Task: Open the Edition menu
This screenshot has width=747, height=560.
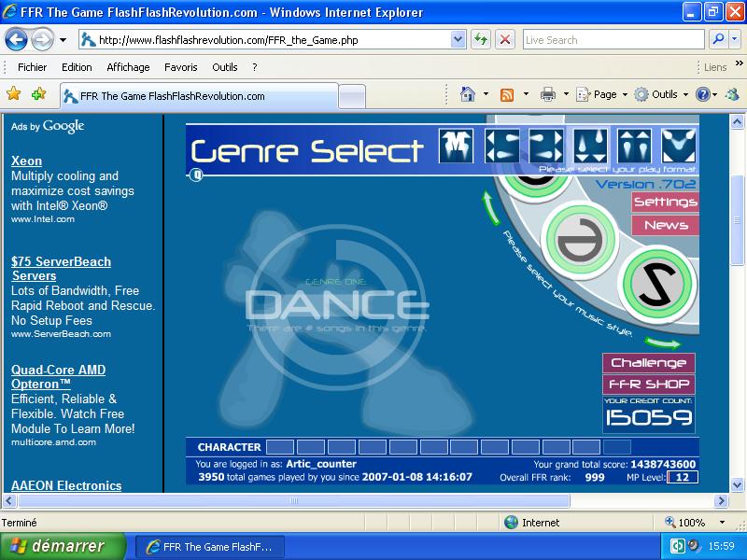Action: pyautogui.click(x=77, y=67)
